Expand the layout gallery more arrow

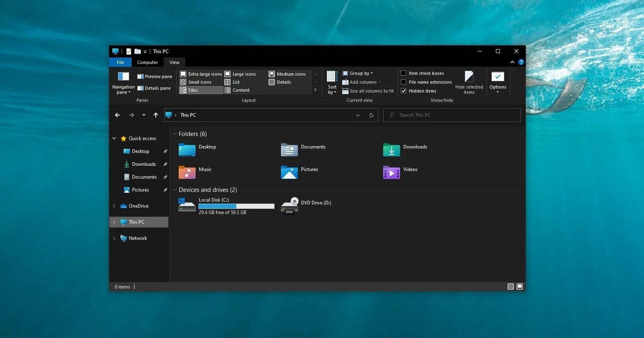click(315, 90)
